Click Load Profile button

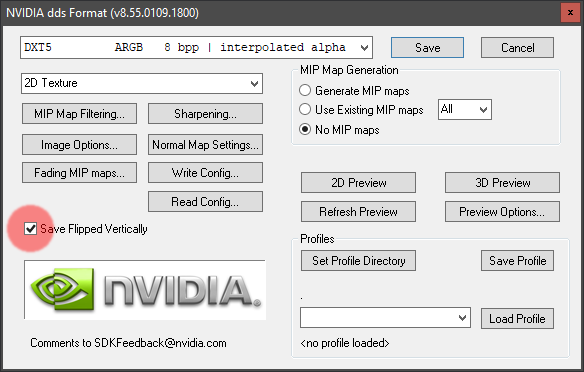tap(517, 318)
